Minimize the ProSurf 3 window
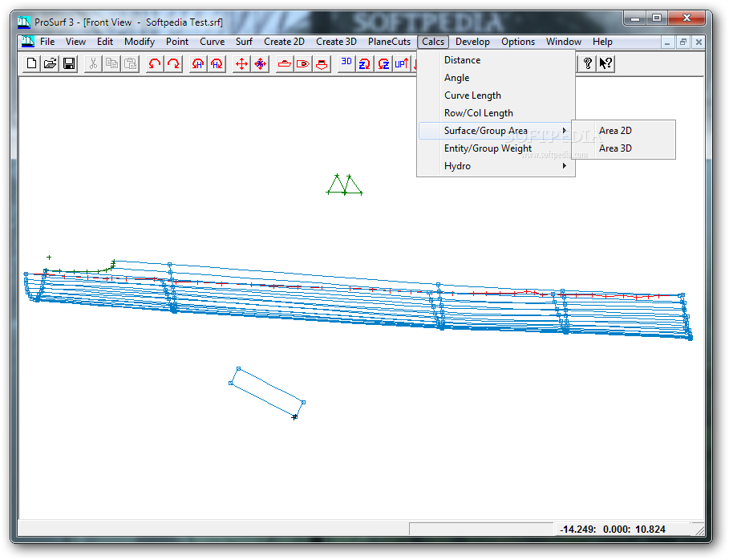Image resolution: width=729 pixels, height=560 pixels. tap(635, 18)
